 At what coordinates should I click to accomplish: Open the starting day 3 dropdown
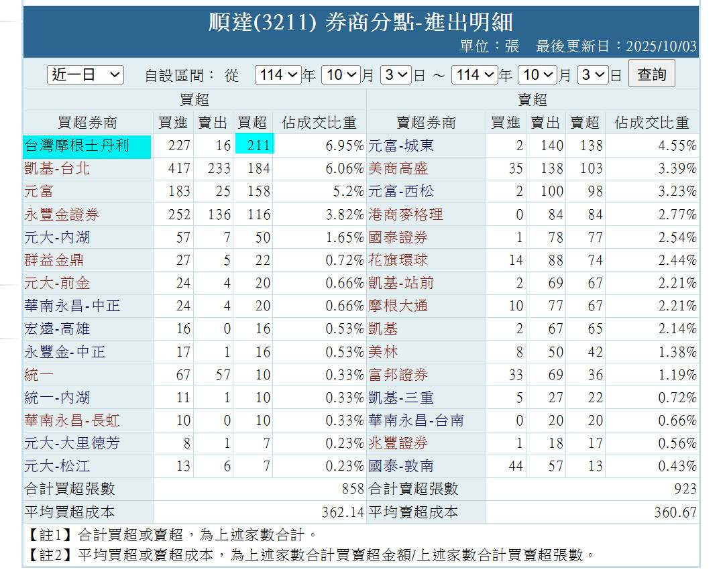[x=394, y=75]
